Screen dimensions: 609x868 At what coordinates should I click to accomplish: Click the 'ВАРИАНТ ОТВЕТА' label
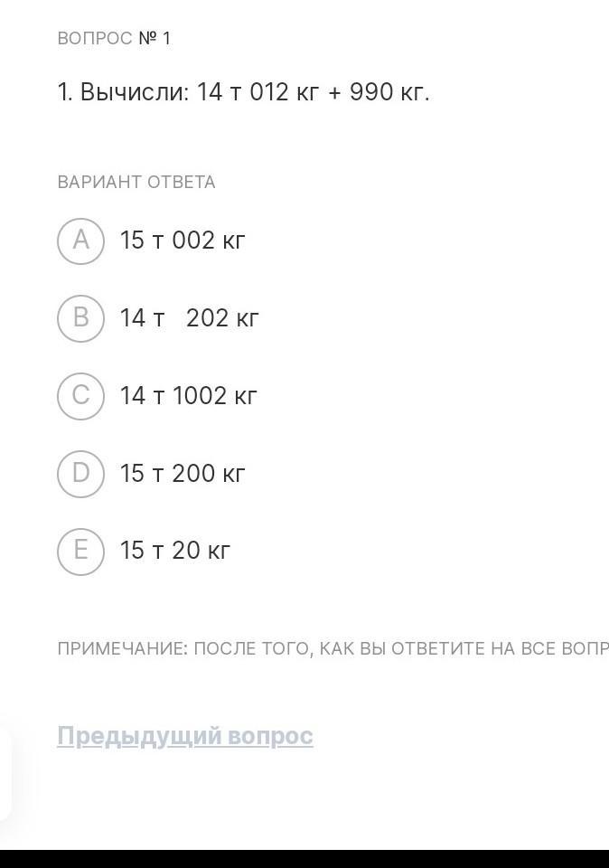(x=136, y=182)
